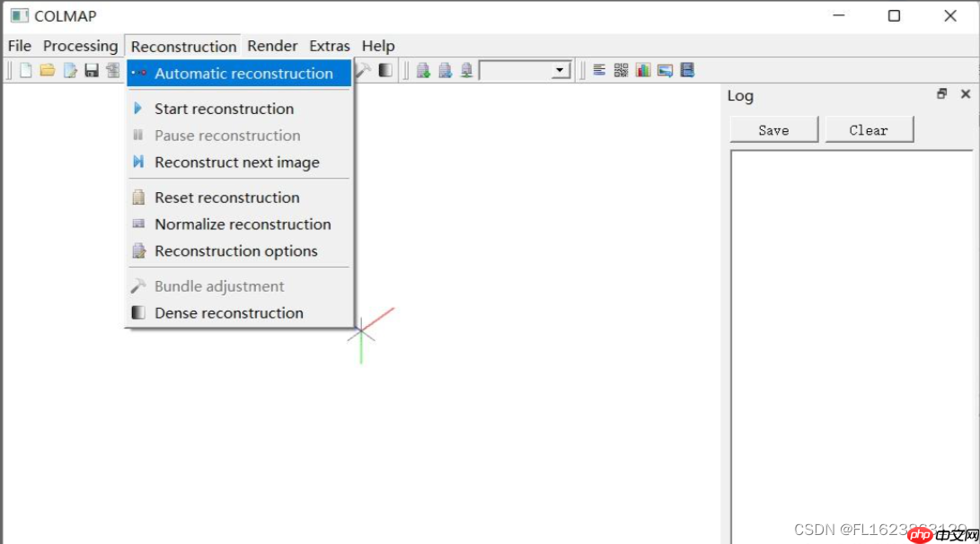Collapse the open Reconstruction menu header
980x544 pixels.
[x=183, y=46]
